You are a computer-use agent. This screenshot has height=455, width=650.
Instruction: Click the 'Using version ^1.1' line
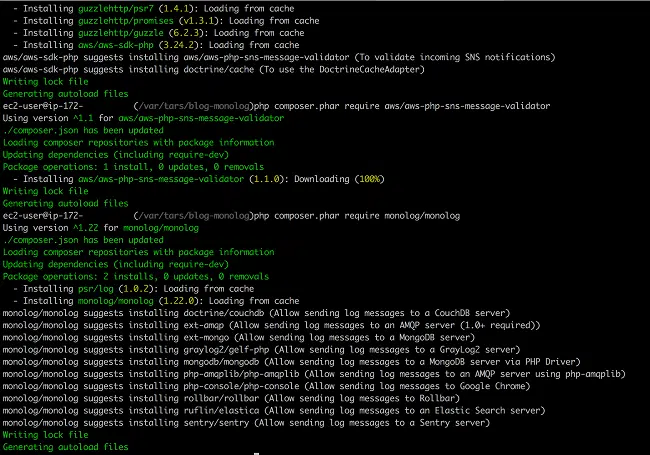(143, 118)
